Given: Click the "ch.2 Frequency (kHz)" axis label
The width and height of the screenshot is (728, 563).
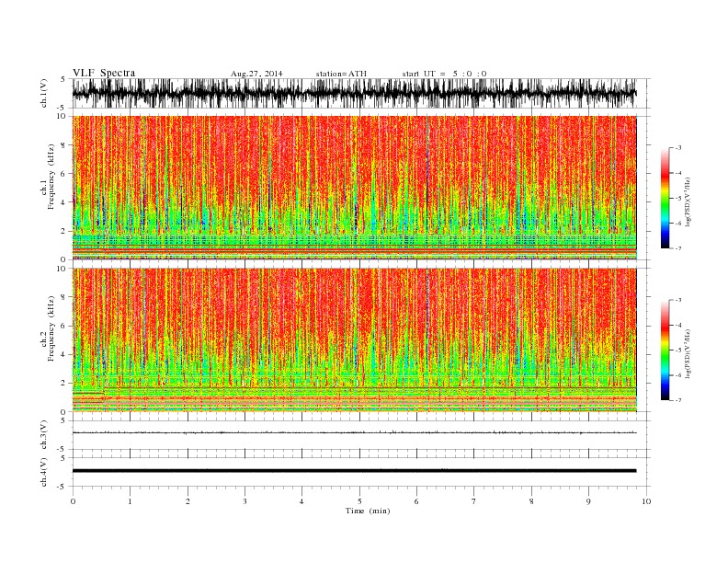Looking at the screenshot, I should coord(48,328).
